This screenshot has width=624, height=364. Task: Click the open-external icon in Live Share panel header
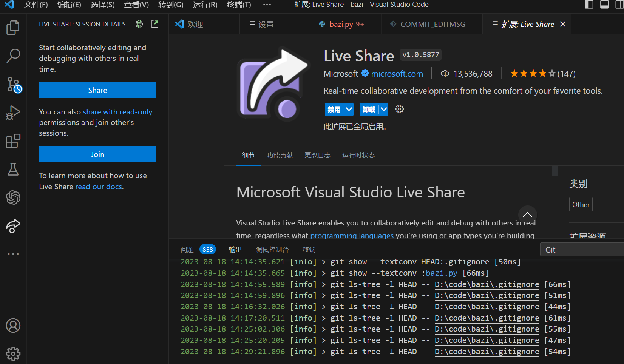(155, 24)
